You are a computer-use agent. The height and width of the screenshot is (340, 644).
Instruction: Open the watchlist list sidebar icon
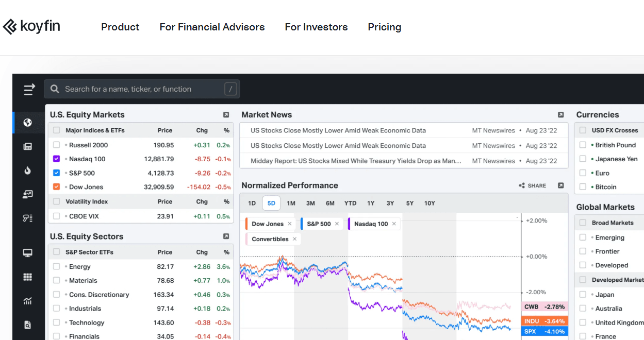click(x=28, y=218)
